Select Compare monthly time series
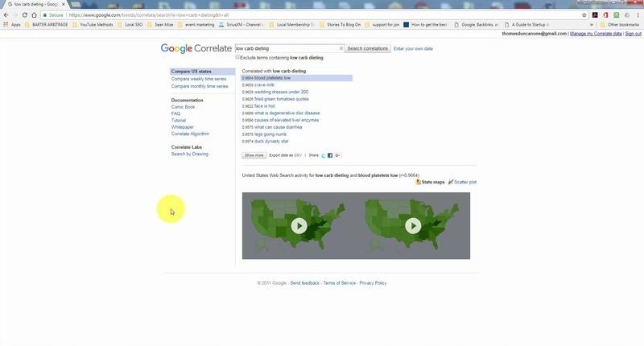This screenshot has height=346, width=644. [x=199, y=86]
